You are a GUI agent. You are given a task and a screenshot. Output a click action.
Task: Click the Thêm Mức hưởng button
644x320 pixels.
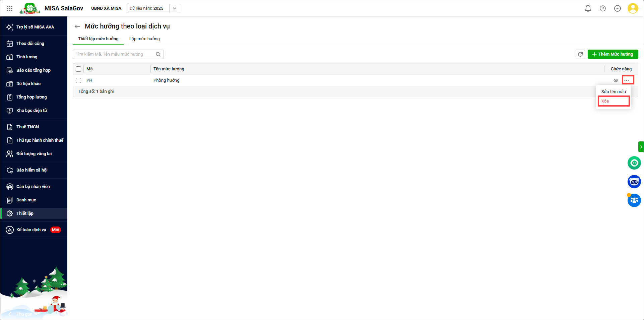pos(613,54)
